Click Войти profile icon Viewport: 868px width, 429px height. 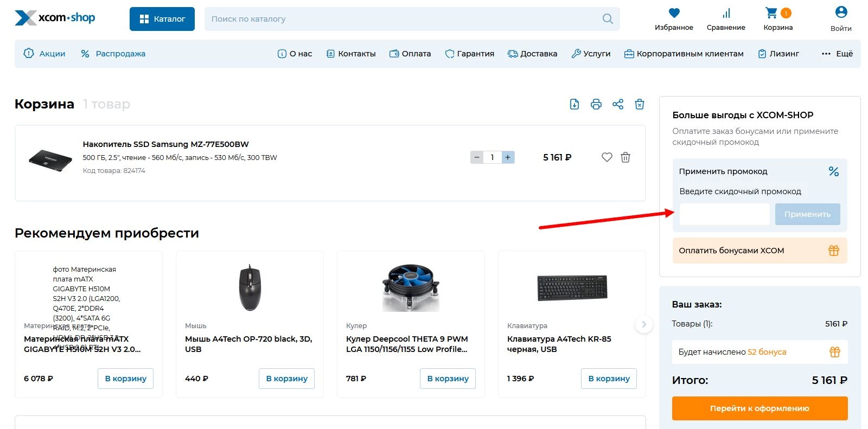coord(841,12)
